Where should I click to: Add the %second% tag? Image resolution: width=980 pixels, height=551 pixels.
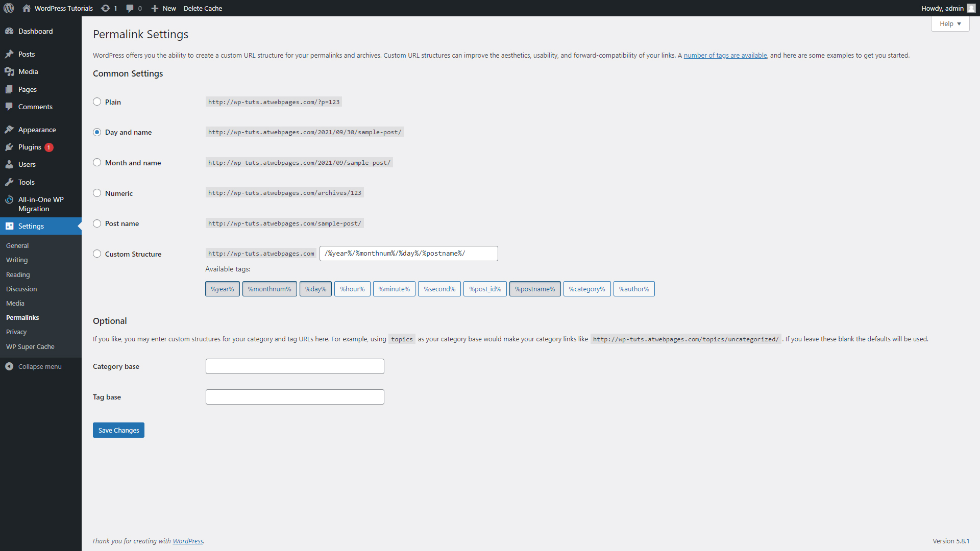[x=439, y=289]
